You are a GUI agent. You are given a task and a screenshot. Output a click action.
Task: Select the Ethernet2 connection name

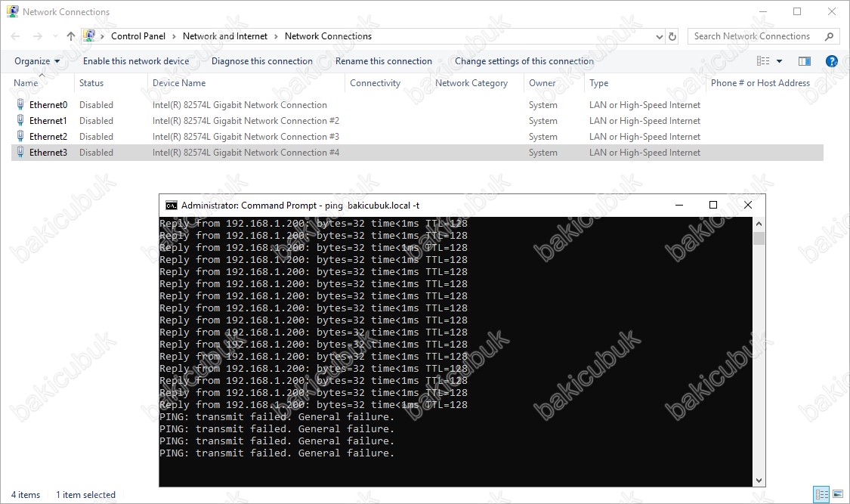coord(48,137)
